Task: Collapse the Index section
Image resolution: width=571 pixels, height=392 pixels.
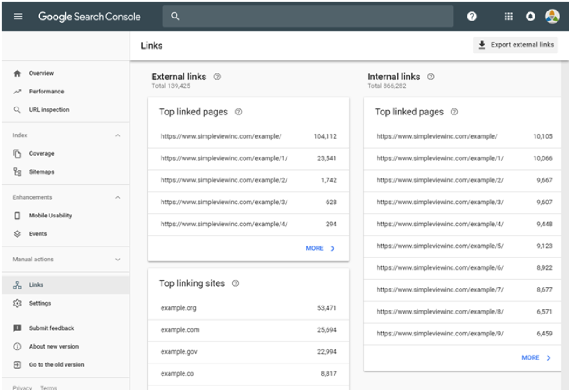Action: point(118,135)
